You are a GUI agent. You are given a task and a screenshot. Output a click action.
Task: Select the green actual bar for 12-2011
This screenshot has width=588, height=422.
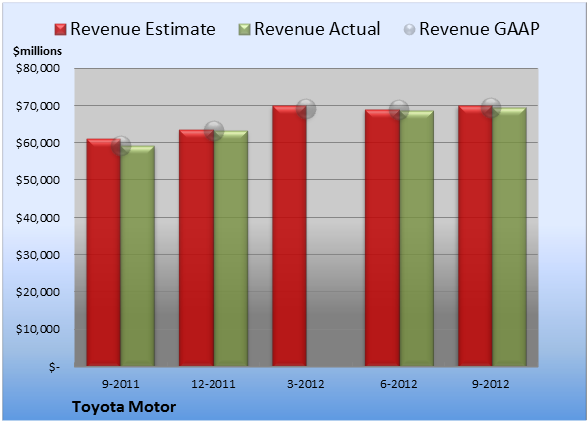pos(231,248)
